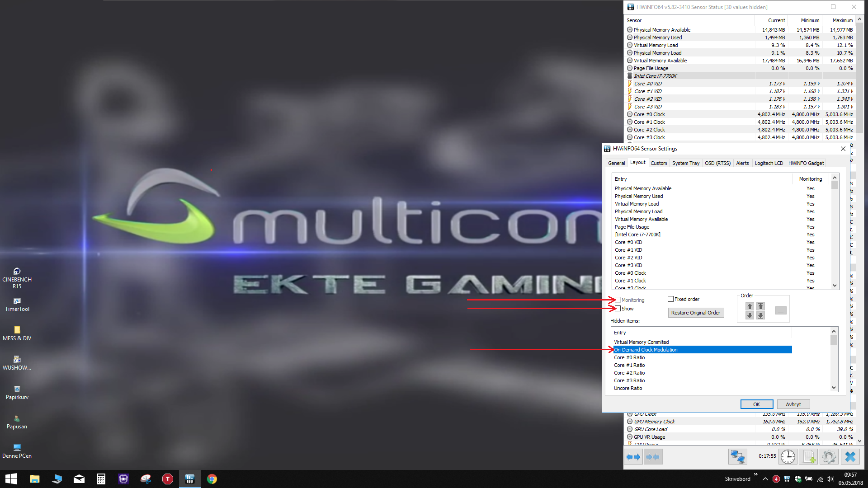Click the Avbryt cancel button

click(x=793, y=404)
